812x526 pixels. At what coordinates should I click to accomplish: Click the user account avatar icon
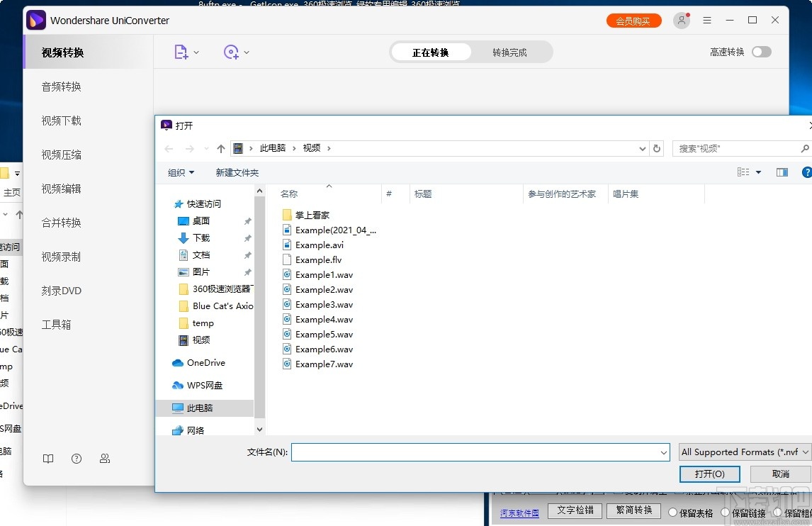[681, 21]
